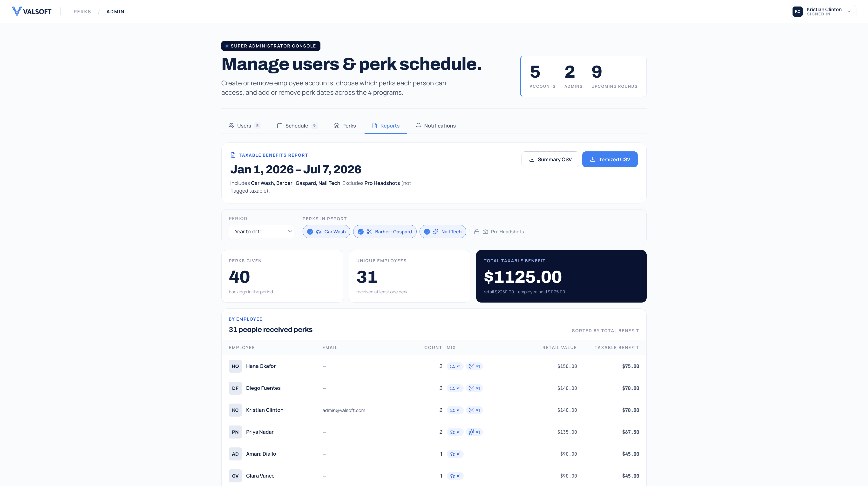Download the Summary CSV

coord(550,159)
